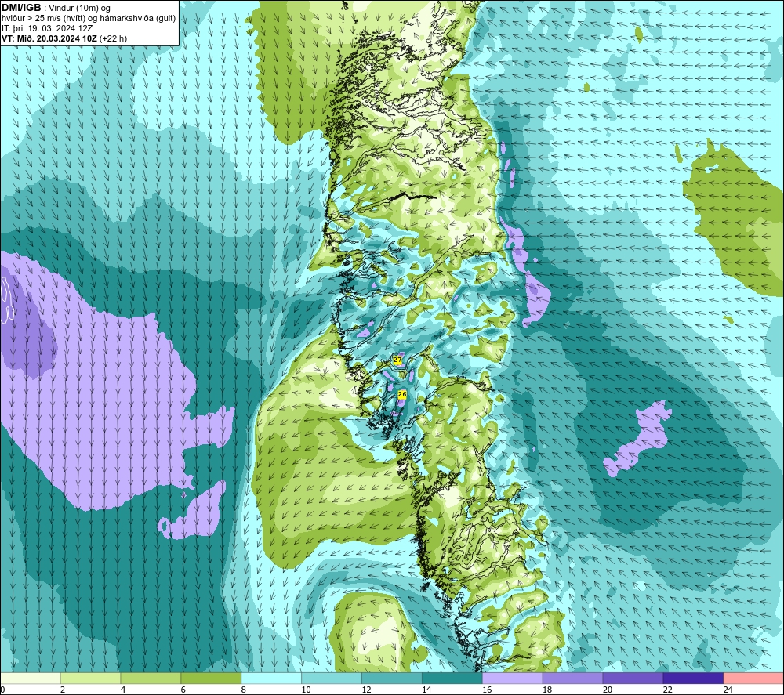Pick the light purple 16–18 legend swatch
784x695 pixels.
pos(512,678)
